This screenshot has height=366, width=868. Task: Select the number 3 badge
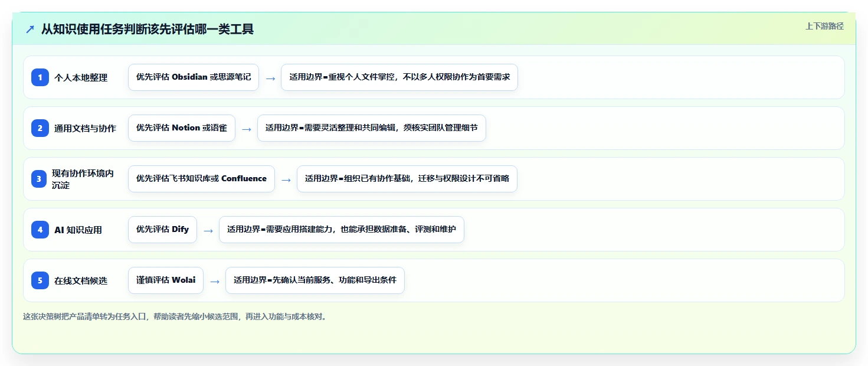[x=40, y=178]
